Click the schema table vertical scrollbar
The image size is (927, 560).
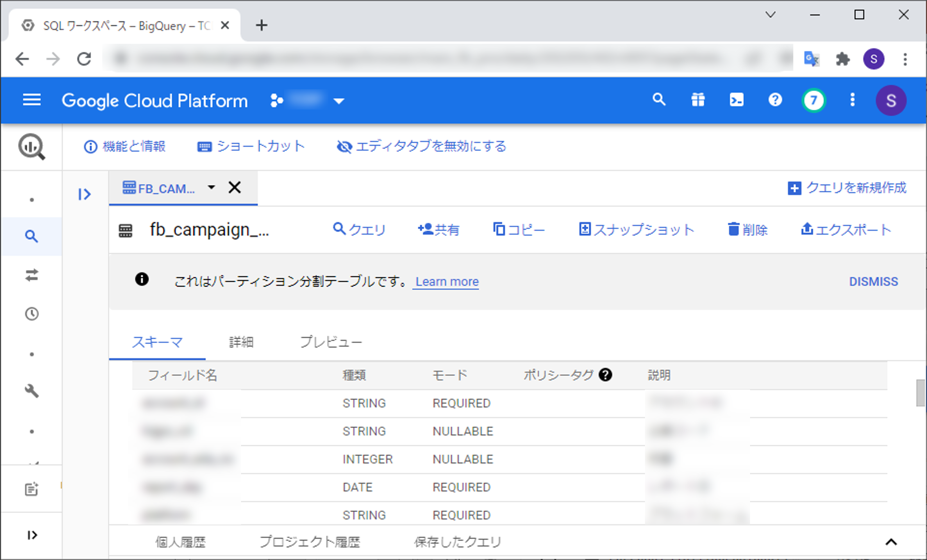[x=920, y=393]
